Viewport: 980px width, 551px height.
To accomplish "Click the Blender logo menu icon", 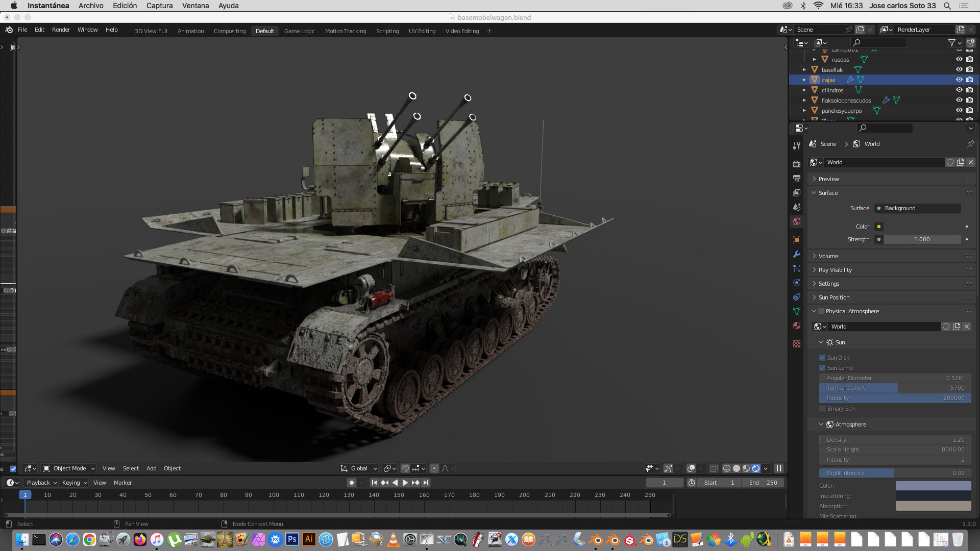I will point(9,30).
